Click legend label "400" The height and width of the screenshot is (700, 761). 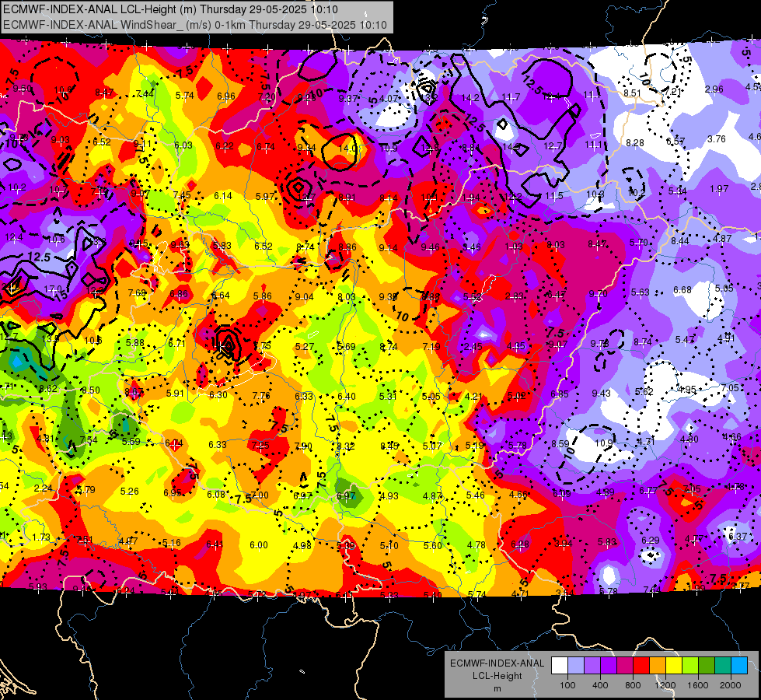[600, 685]
